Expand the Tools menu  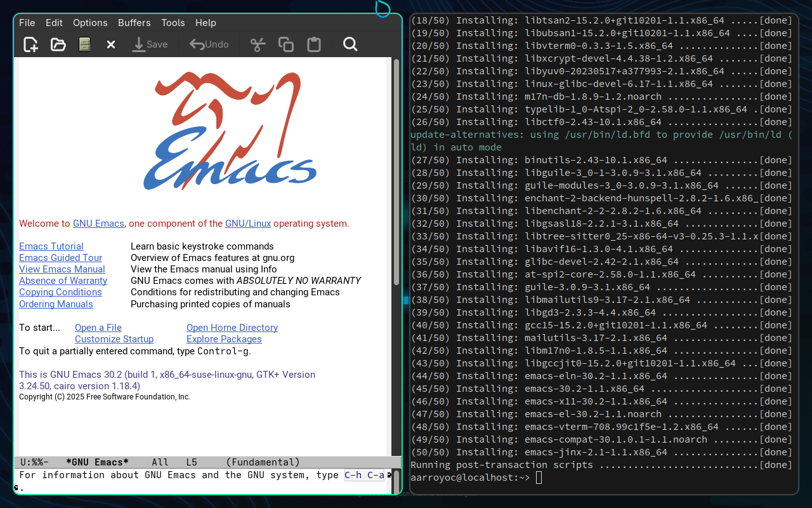pyautogui.click(x=173, y=23)
